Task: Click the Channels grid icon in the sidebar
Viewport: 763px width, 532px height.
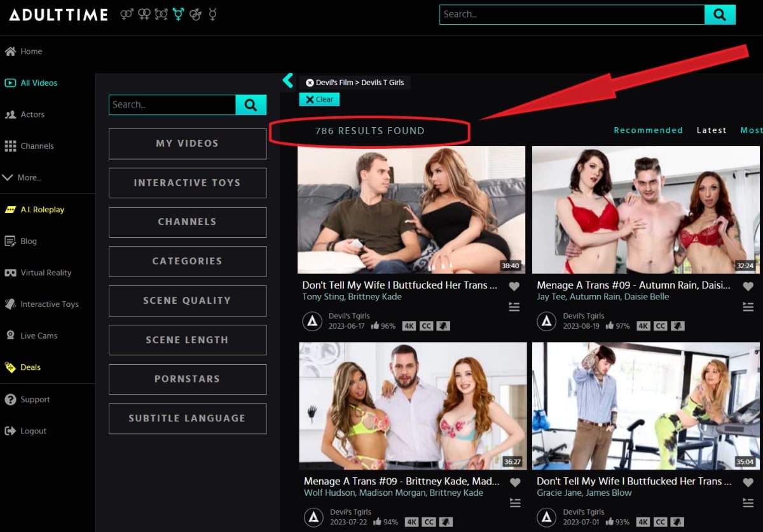Action: (10, 146)
